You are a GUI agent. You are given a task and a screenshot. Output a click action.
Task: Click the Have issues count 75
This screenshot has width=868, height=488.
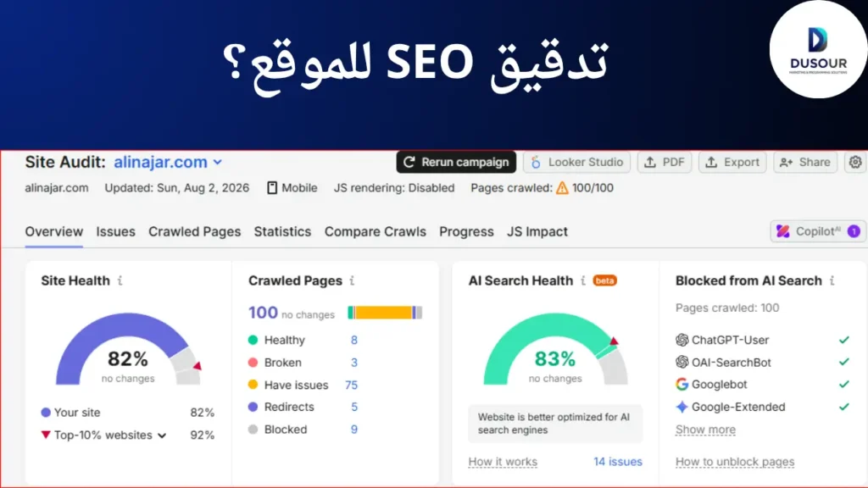351,385
